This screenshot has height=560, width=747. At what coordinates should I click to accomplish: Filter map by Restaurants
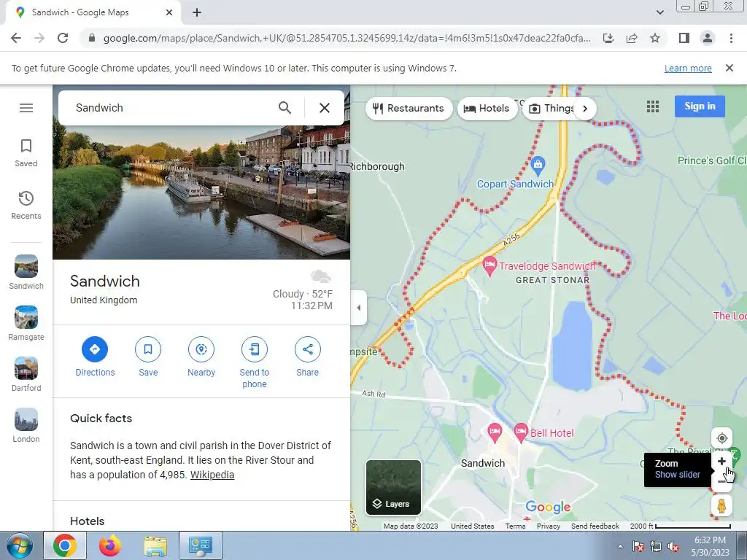409,109
